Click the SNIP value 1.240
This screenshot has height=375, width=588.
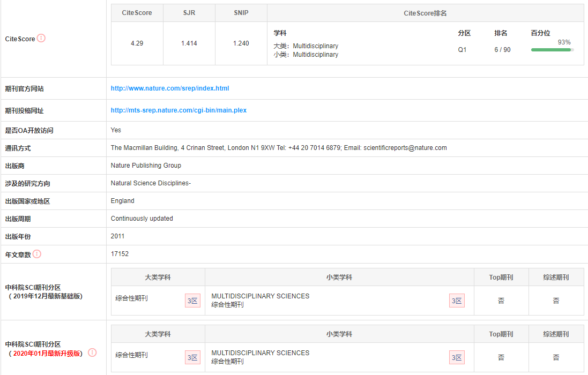[241, 43]
